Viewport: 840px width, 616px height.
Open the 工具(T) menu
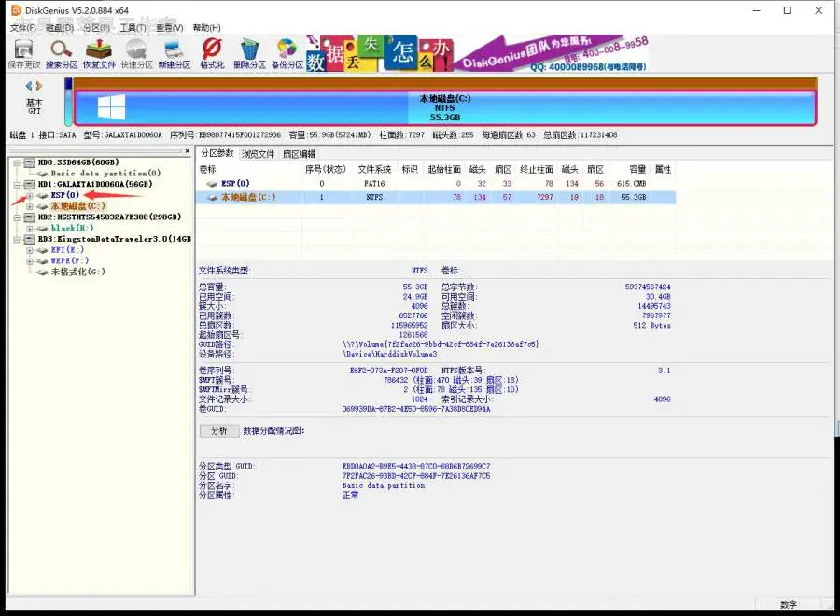pyautogui.click(x=133, y=28)
